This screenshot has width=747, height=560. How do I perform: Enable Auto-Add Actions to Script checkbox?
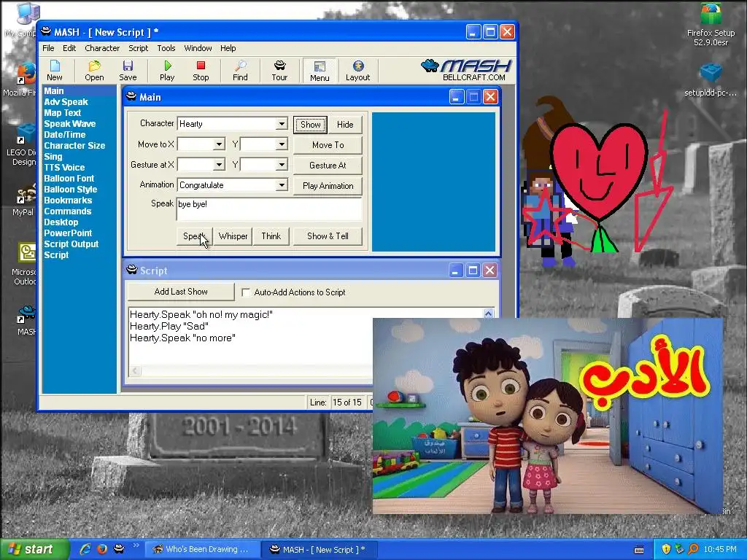click(x=246, y=292)
